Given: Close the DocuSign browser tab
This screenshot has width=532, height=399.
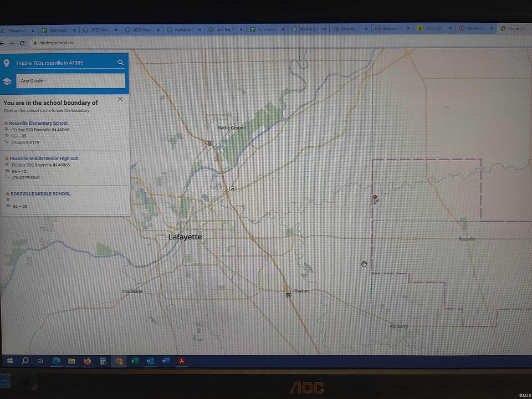Looking at the screenshot, I should (450, 28).
